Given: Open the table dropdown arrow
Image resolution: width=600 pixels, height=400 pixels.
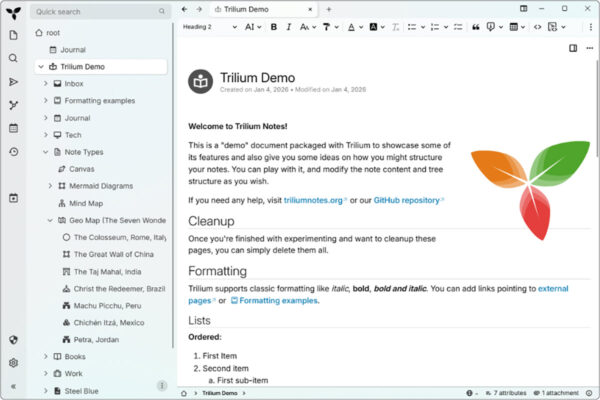Looking at the screenshot, I should [x=523, y=27].
